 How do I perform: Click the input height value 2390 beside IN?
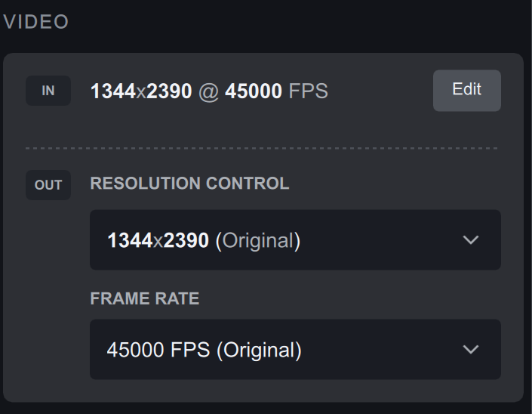169,91
